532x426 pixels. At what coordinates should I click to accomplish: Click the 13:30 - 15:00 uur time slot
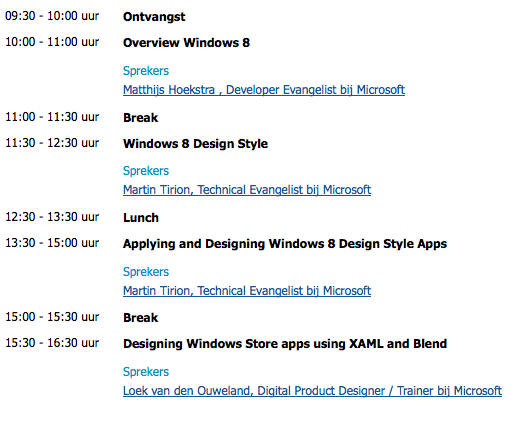[52, 243]
